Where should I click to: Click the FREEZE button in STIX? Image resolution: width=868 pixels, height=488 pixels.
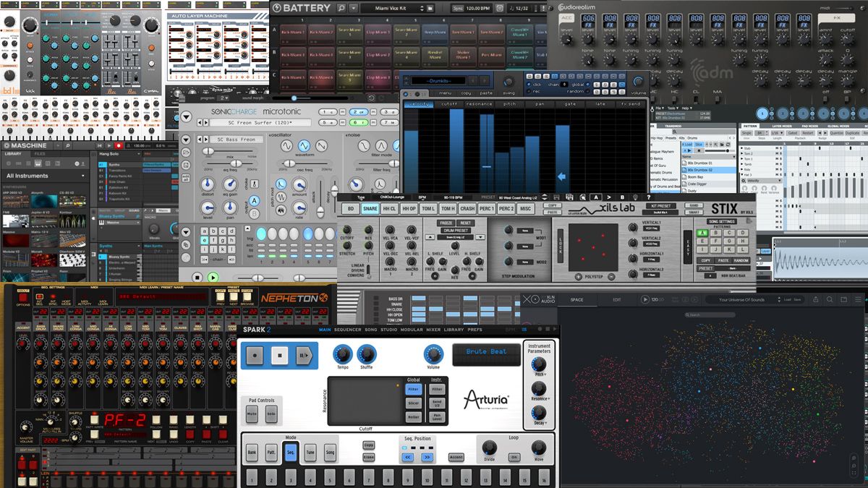click(x=446, y=223)
